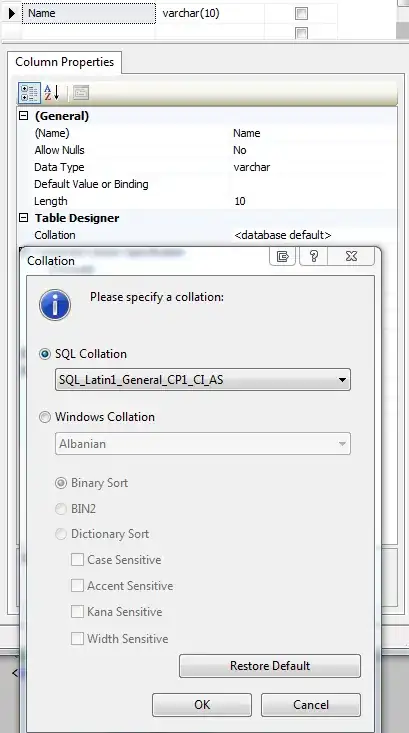Switch to Categorized view in Column Properties
Viewport: 409px width, 733px height.
pos(29,93)
